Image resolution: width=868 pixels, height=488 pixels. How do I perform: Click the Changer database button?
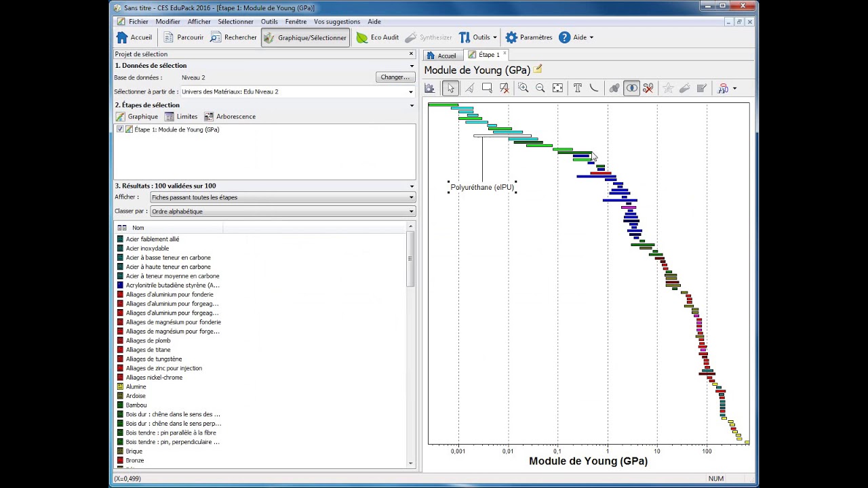coord(395,77)
